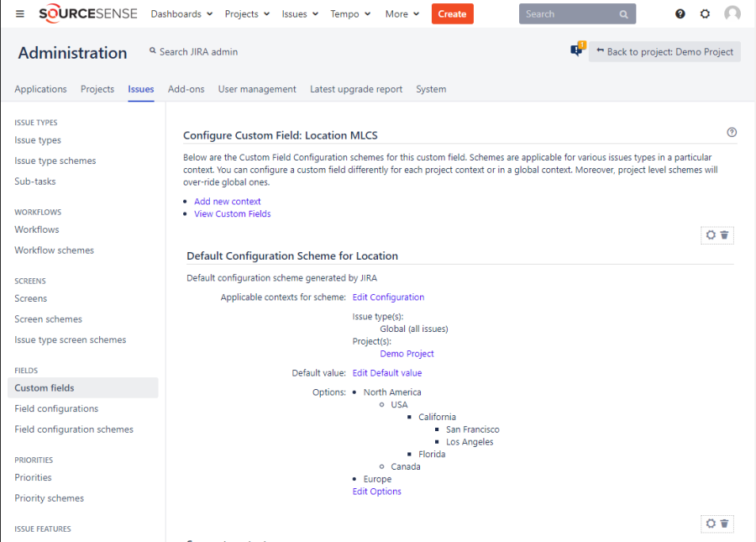Select the Issues admin tab
Image resolution: width=756 pixels, height=542 pixels.
(x=141, y=89)
